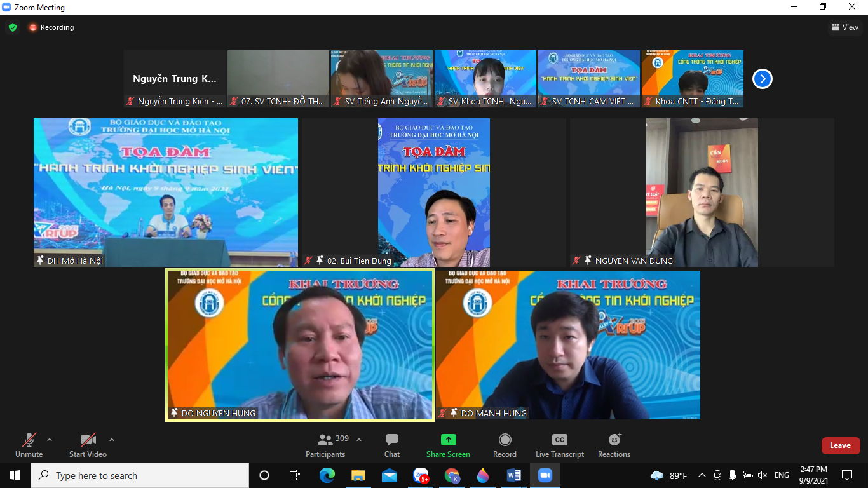Open the Mail app from taskbar
This screenshot has height=488, width=868.
click(x=390, y=475)
